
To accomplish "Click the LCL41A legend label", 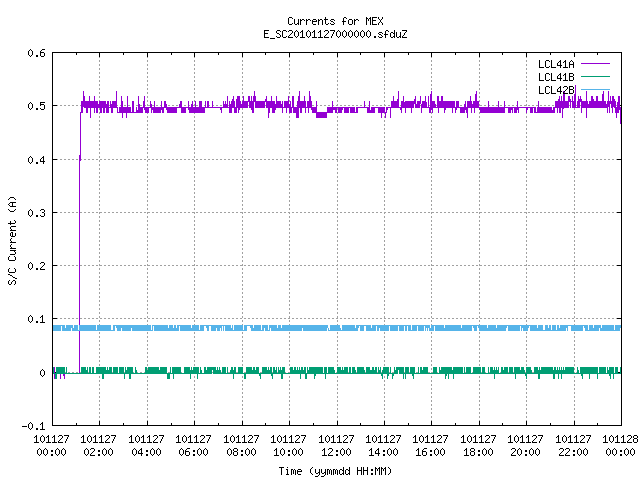I will (x=556, y=64).
